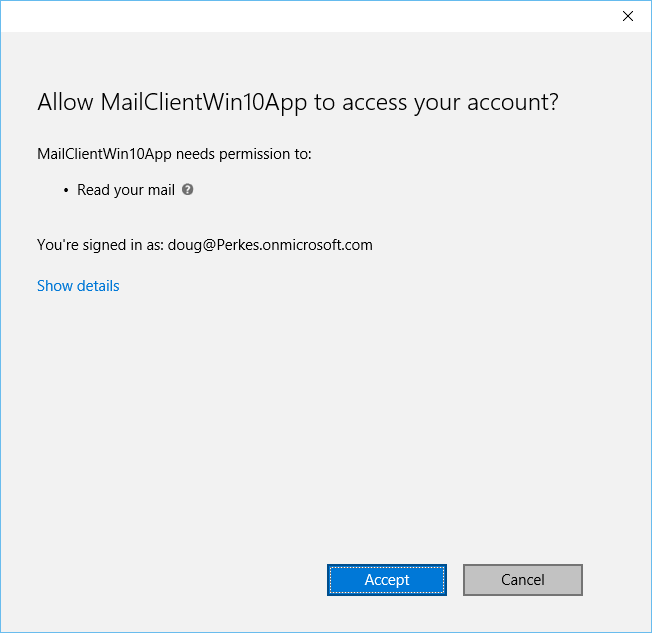Click the 'MailClientWin10App needs permission to:' line
Viewport: 652px width, 633px height.
(174, 154)
